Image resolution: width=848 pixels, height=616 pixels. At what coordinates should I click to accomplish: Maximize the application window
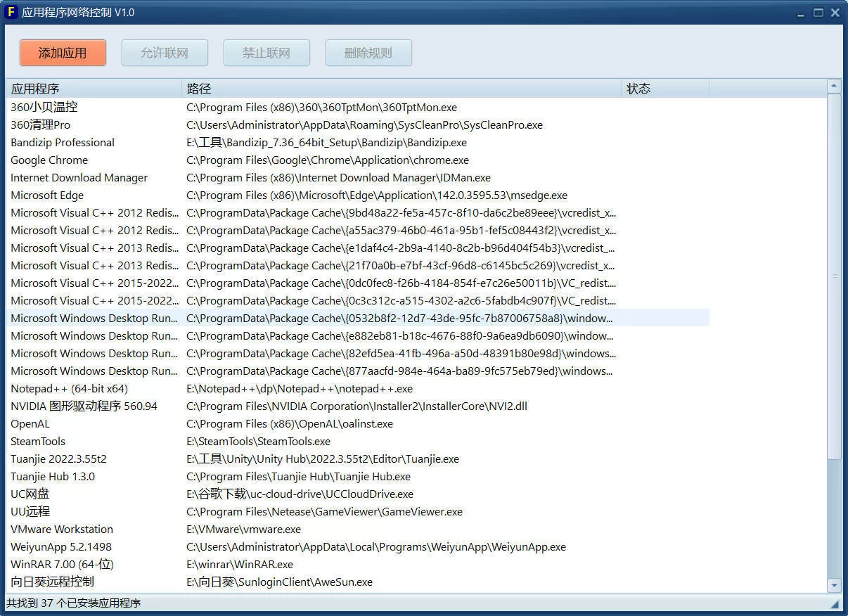(x=818, y=12)
